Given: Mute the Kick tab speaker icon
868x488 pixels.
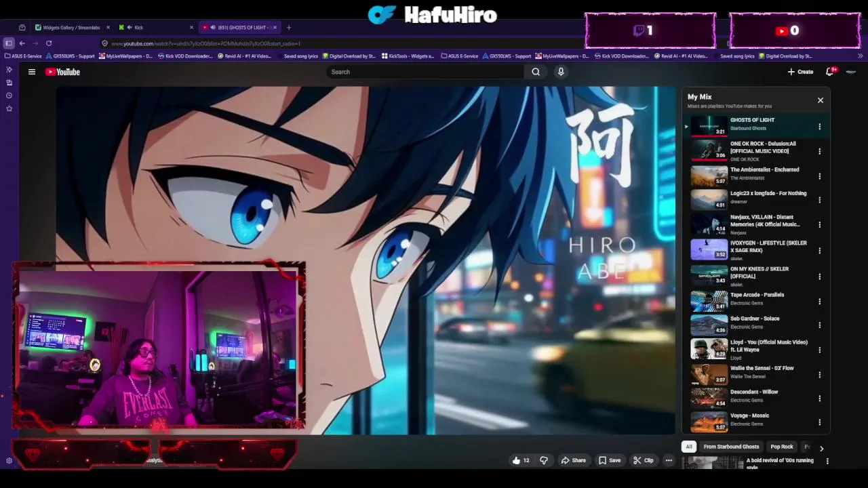Looking at the screenshot, I should click(x=130, y=28).
